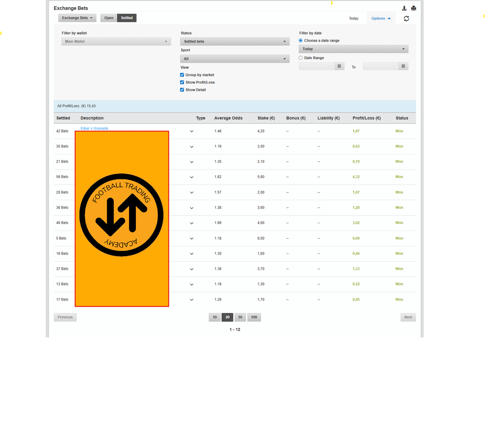Click the print icon

[413, 8]
